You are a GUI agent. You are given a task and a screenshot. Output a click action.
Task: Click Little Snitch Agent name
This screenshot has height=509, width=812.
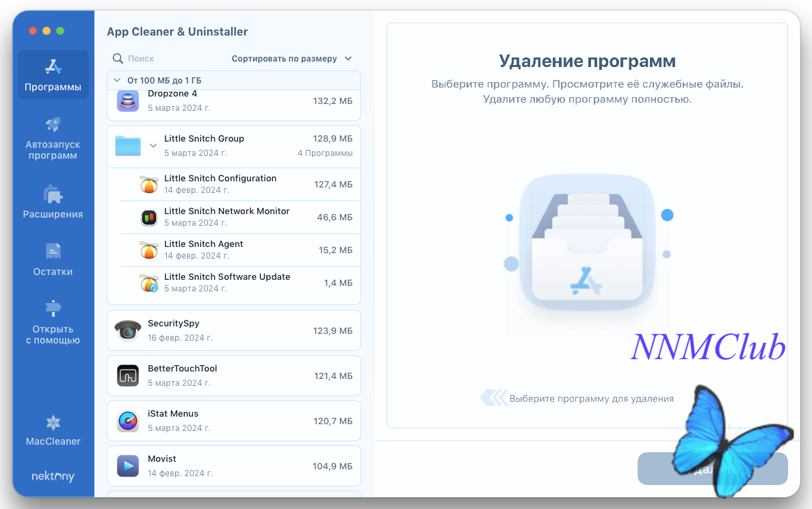pyautogui.click(x=204, y=244)
